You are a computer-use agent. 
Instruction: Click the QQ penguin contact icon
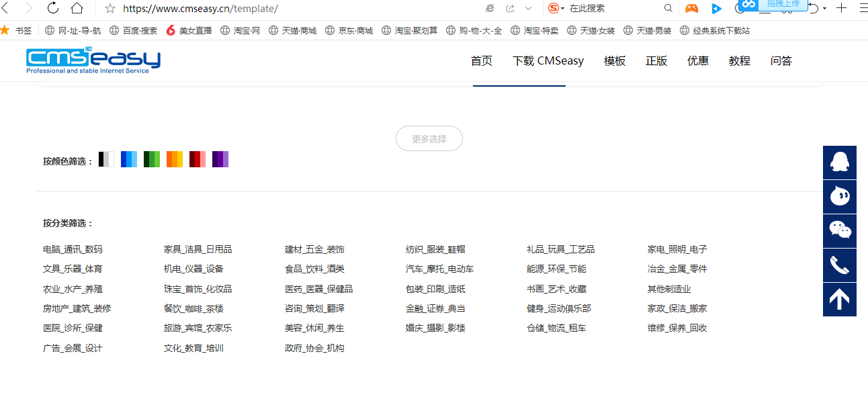[x=839, y=163]
